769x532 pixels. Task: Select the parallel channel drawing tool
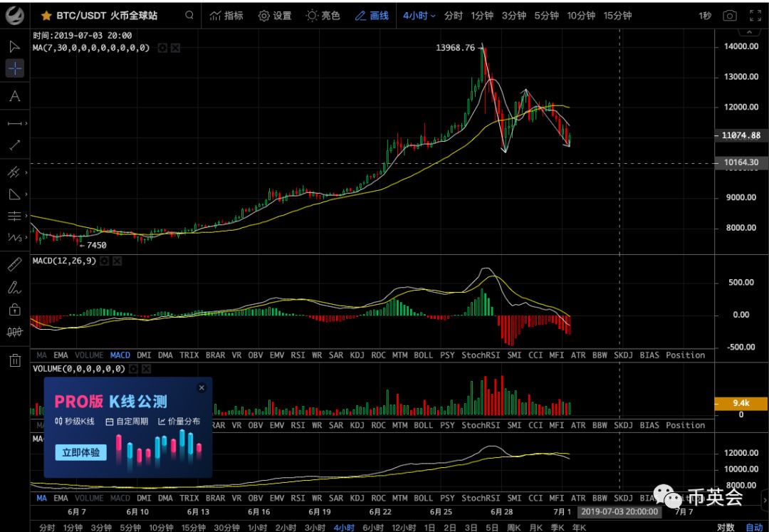click(x=14, y=172)
